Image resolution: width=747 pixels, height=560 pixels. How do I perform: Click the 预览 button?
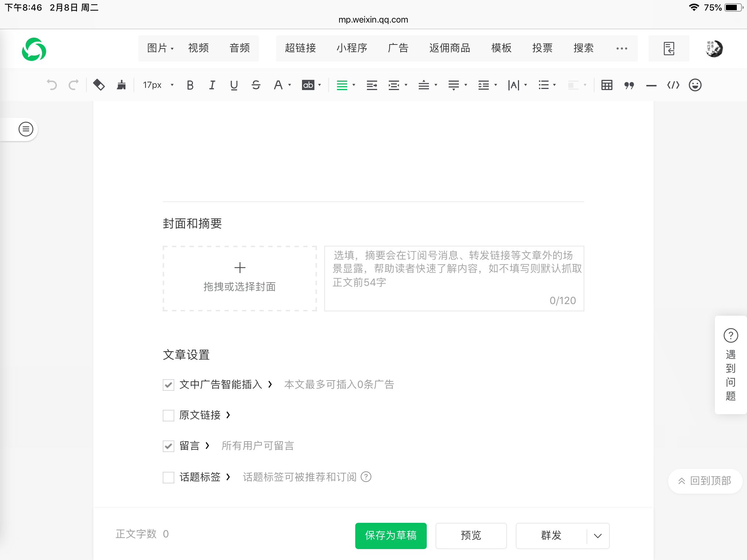pos(471,536)
